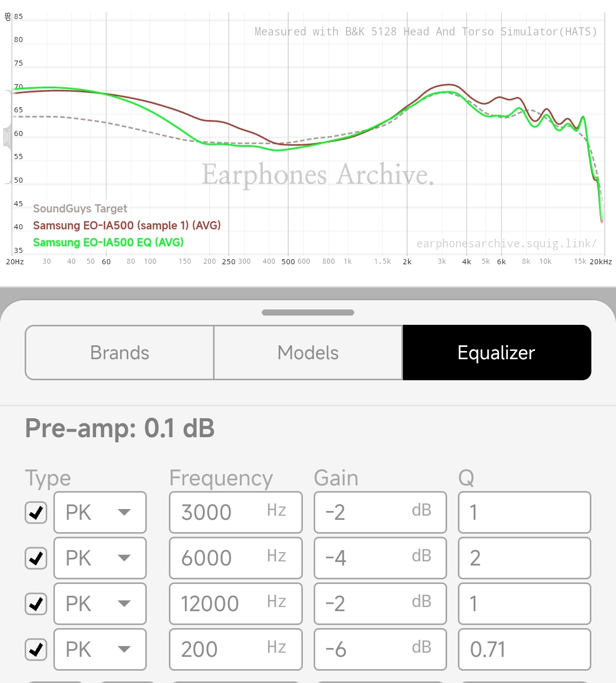Switch to the Brands tab
The image size is (616, 683).
point(120,353)
